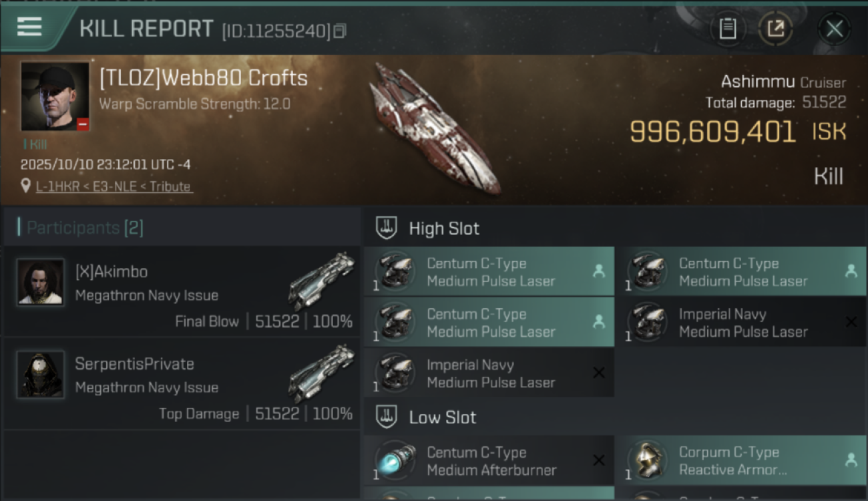The height and width of the screenshot is (501, 868).
Task: Copy the kill report ID
Action: [x=340, y=31]
